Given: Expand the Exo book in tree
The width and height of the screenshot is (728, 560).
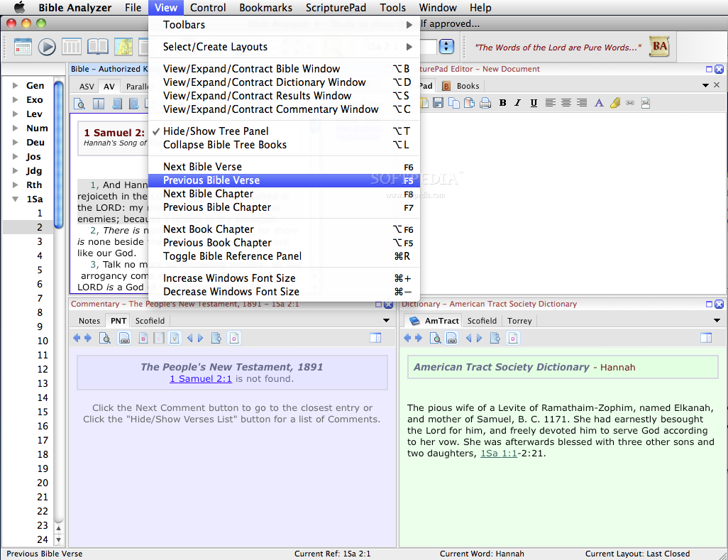Looking at the screenshot, I should (x=16, y=99).
